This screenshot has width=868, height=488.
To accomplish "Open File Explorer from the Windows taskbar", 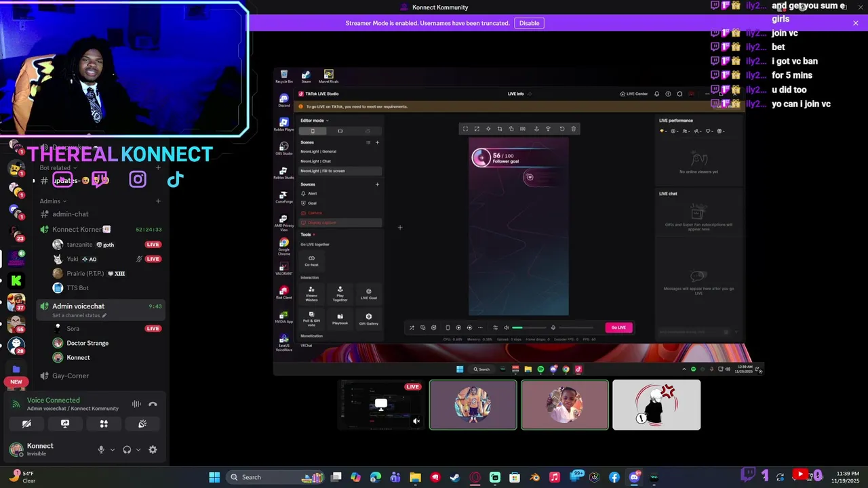I will [415, 477].
